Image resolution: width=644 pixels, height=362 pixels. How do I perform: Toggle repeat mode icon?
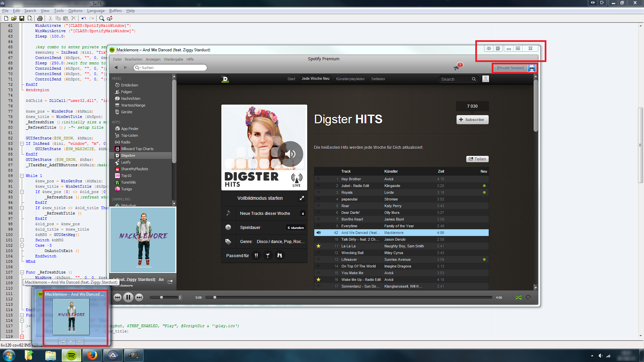[x=528, y=297]
